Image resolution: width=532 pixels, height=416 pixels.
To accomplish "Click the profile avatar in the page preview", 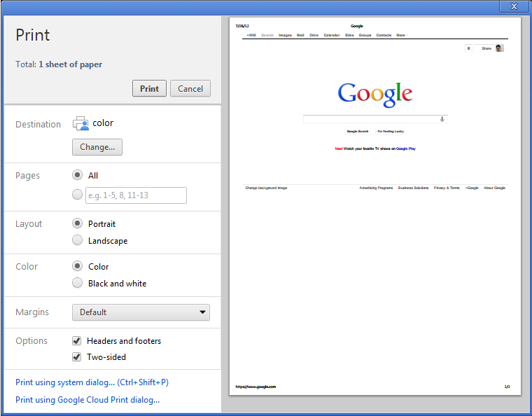I will click(x=499, y=48).
